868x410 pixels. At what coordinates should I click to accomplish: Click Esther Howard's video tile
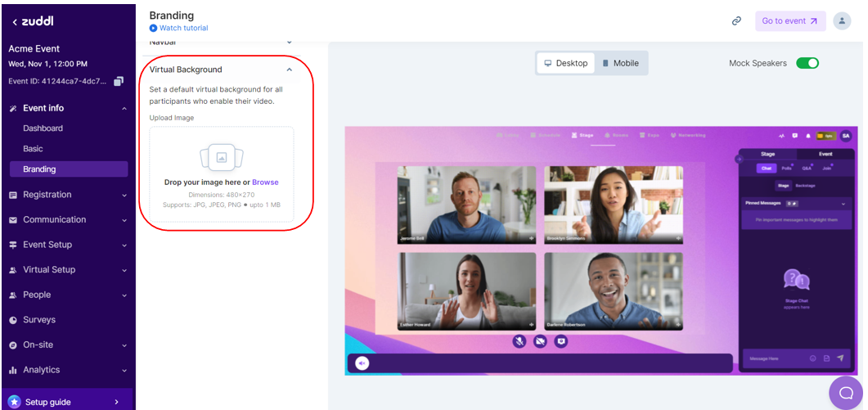coord(466,291)
